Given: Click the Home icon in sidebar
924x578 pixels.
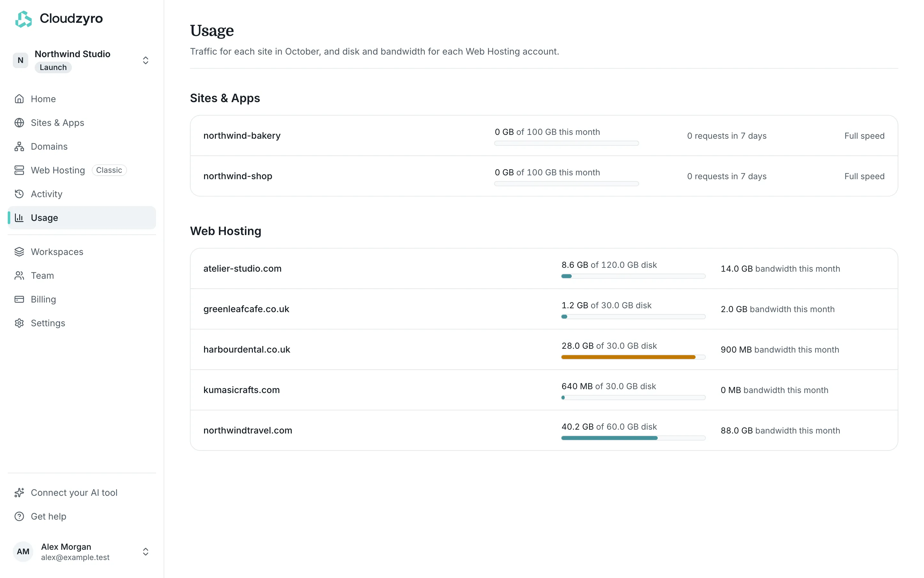Looking at the screenshot, I should [19, 99].
